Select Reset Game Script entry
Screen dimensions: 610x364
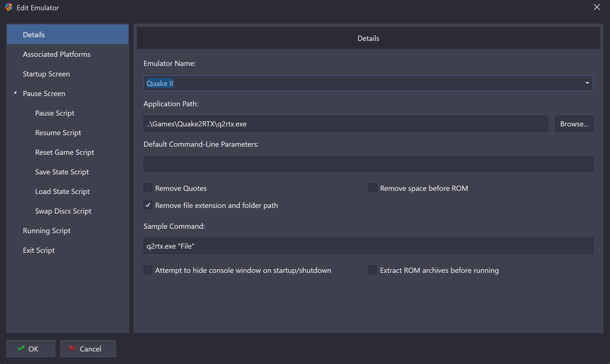[68, 152]
